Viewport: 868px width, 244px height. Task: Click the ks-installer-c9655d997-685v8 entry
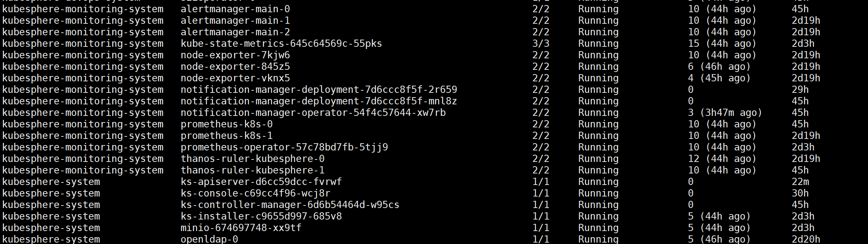click(x=261, y=216)
